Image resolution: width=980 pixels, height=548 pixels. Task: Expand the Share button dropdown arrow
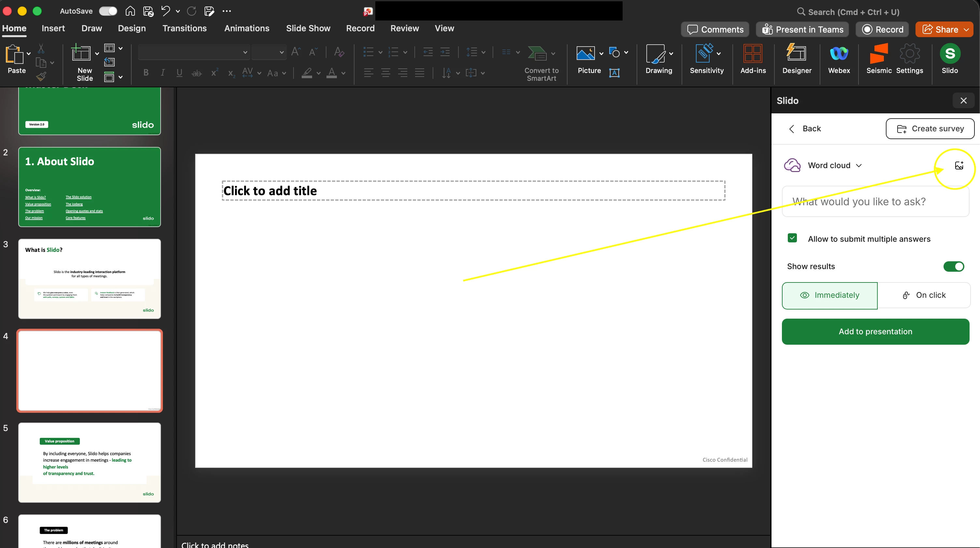[967, 30]
